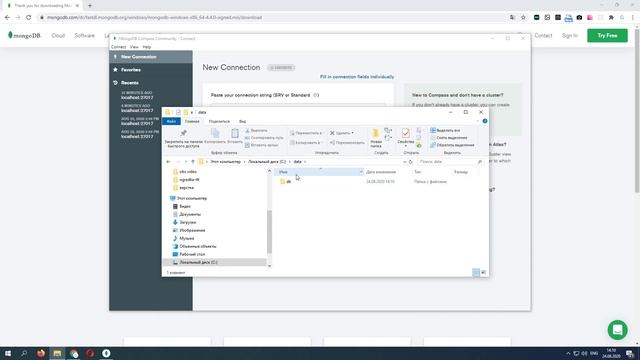Click Select none in the ribbon
The width and height of the screenshot is (640, 360).
click(x=449, y=138)
